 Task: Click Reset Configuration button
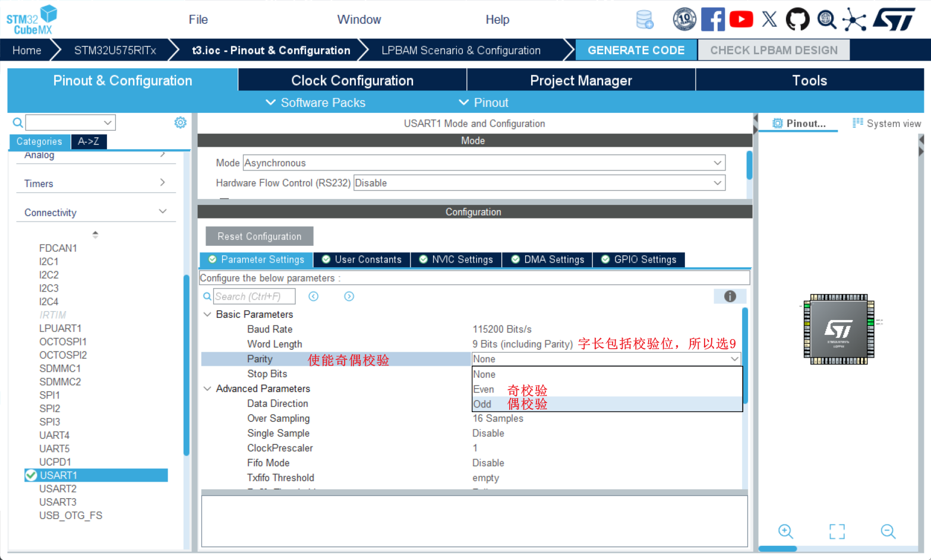click(260, 236)
